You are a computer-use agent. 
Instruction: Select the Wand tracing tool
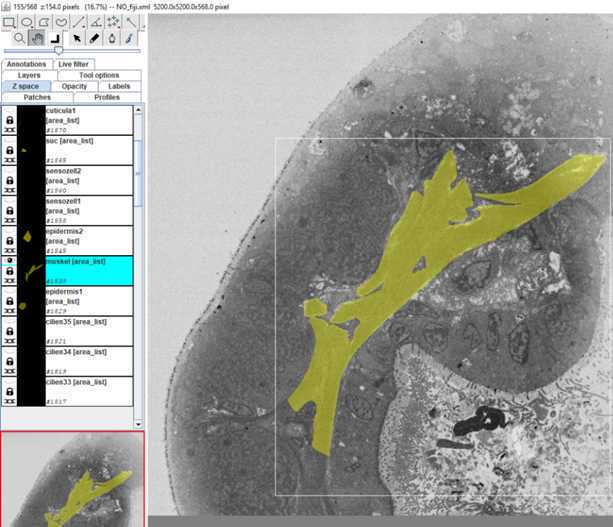(131, 22)
